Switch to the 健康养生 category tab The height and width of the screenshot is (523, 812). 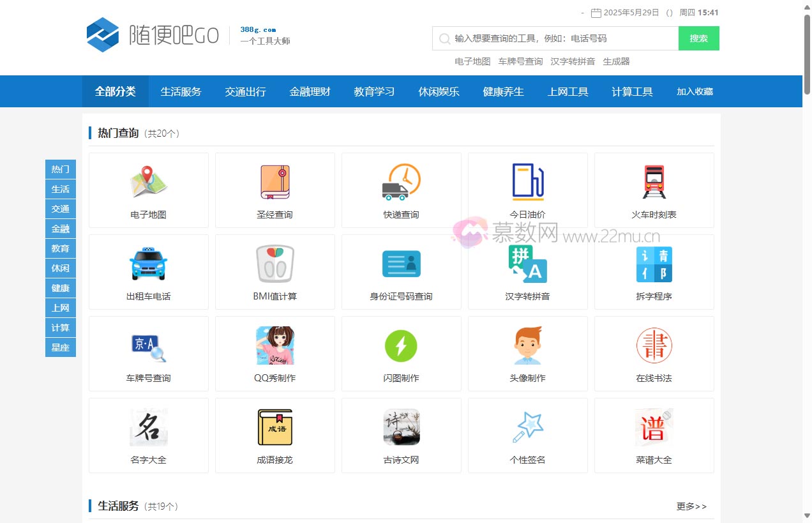pyautogui.click(x=503, y=91)
